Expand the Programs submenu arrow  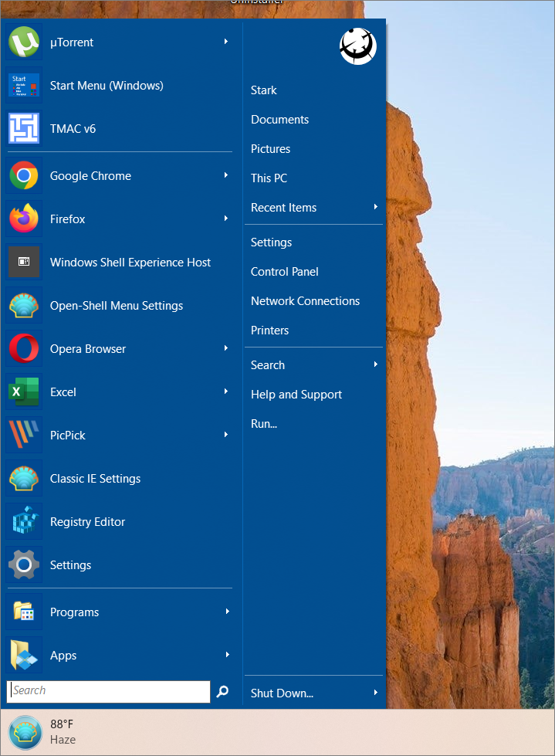pyautogui.click(x=227, y=612)
